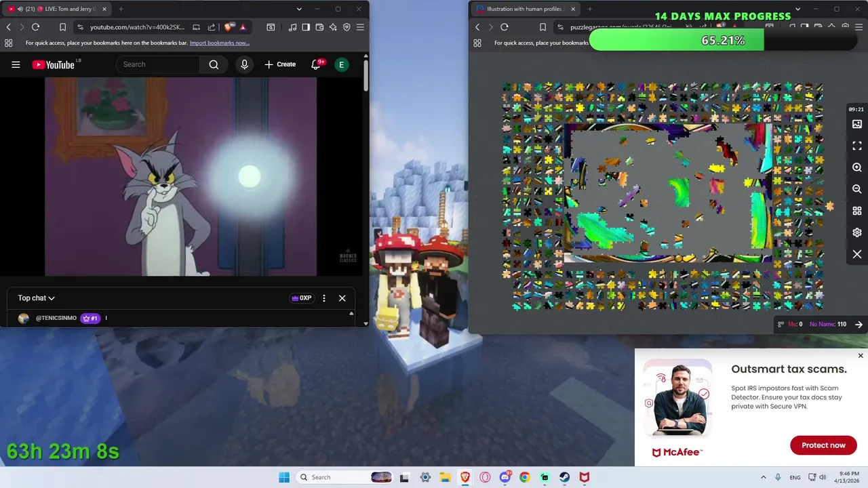Click the YouTube page vertical scrollbar
The height and width of the screenshot is (488, 868).
point(366,75)
